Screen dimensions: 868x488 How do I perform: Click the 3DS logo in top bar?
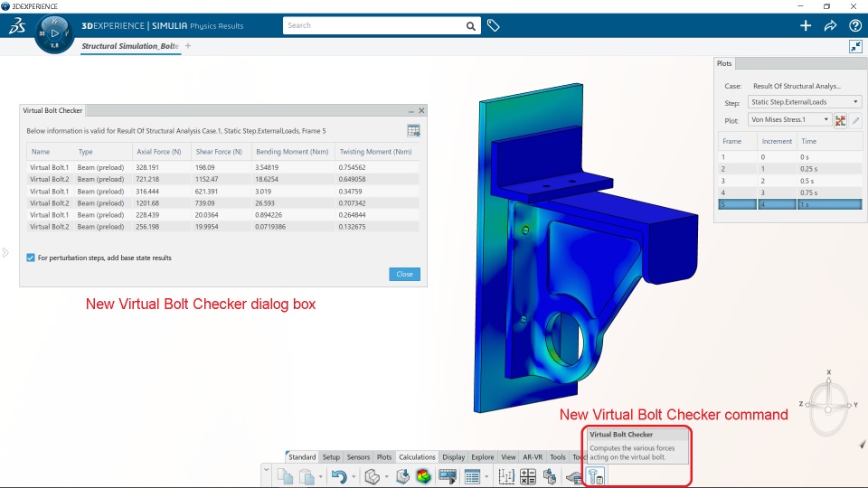coord(16,25)
